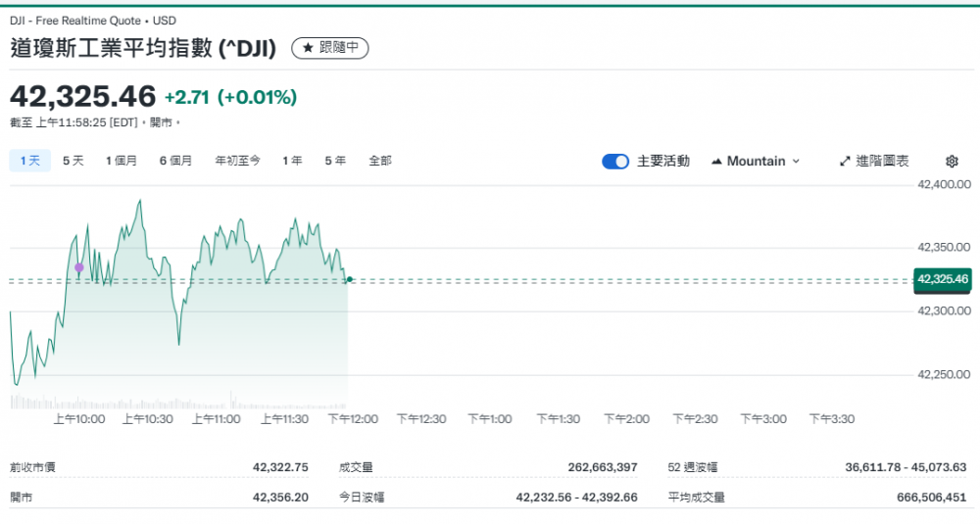This screenshot has width=980, height=524.
Task: Show the 6 個月 chart range
Action: [x=176, y=161]
